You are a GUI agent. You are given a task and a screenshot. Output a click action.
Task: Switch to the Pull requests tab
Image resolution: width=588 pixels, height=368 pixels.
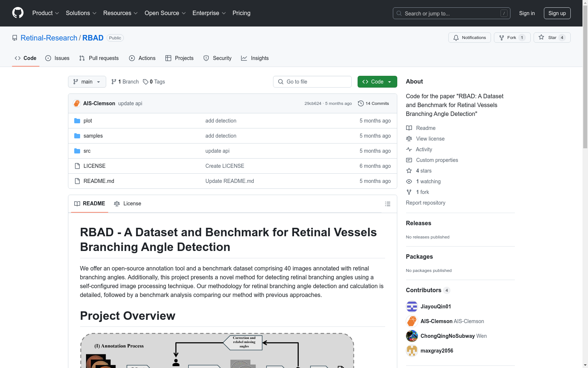[99, 58]
